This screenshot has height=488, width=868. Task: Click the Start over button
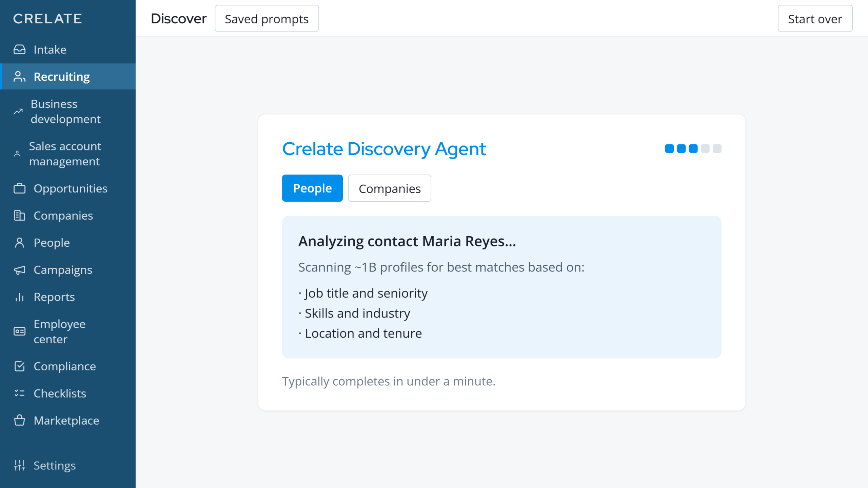[815, 19]
